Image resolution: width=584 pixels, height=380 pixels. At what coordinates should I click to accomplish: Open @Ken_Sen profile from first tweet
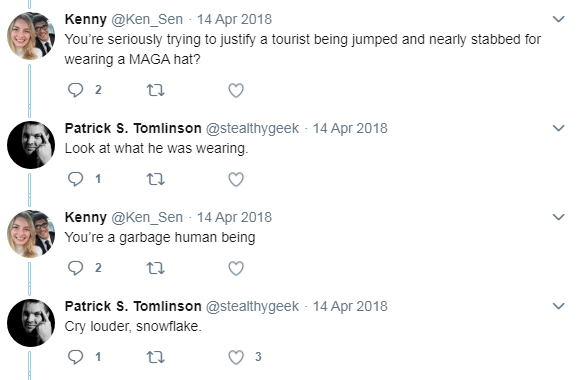[x=147, y=19]
